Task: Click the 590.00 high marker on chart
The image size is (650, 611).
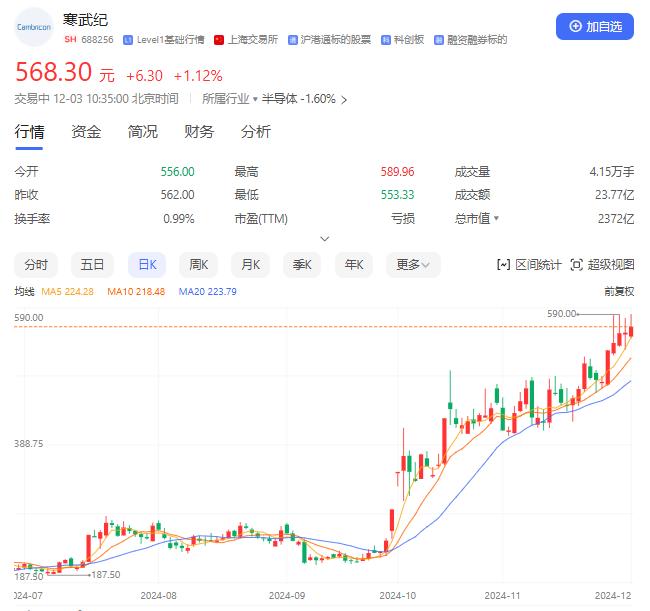Action: pyautogui.click(x=562, y=314)
